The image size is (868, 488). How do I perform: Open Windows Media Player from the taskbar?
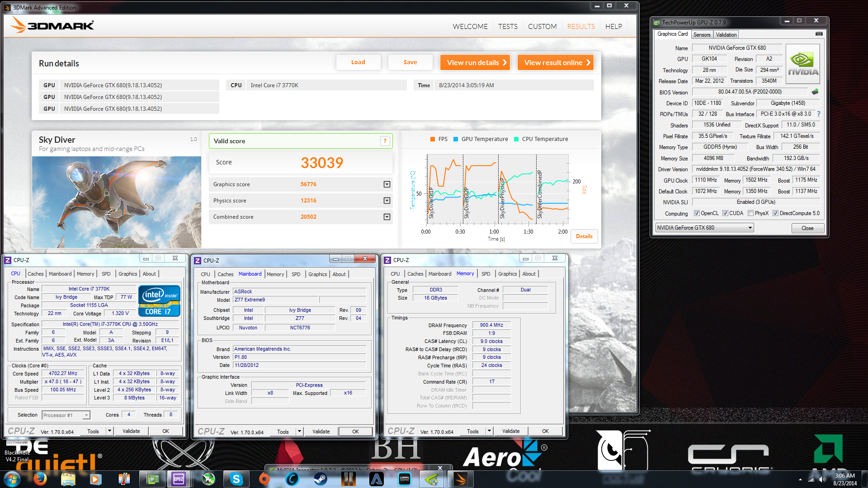click(95, 479)
